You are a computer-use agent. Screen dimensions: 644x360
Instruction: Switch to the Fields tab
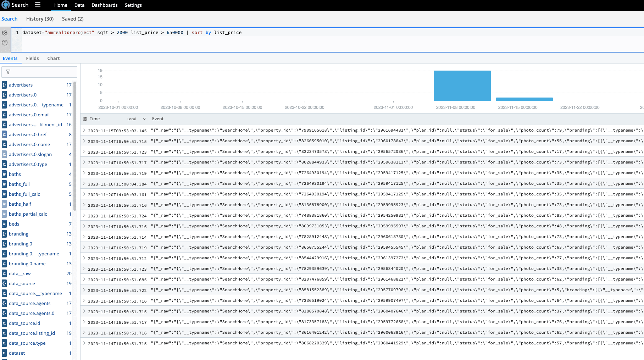click(x=32, y=59)
